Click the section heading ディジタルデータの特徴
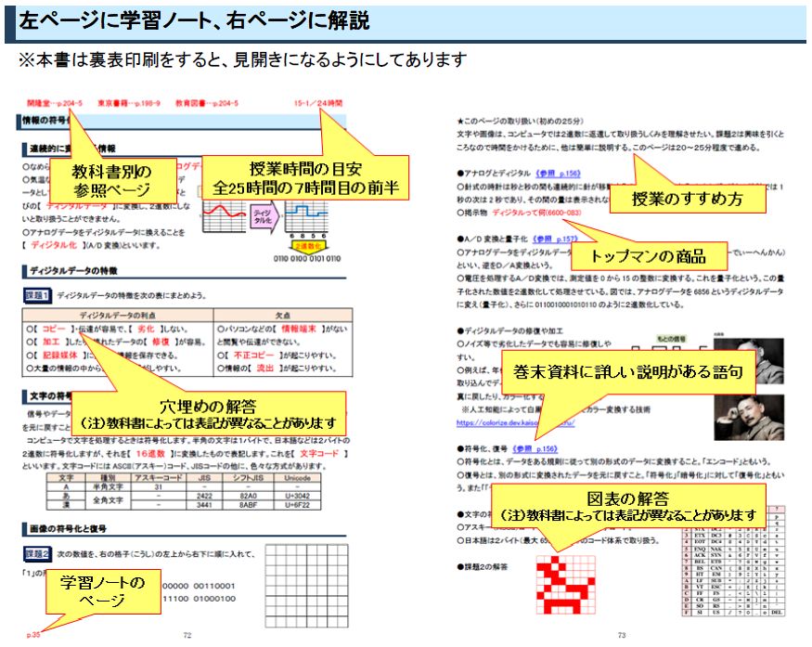This screenshot has height=647, width=812. tap(73, 270)
